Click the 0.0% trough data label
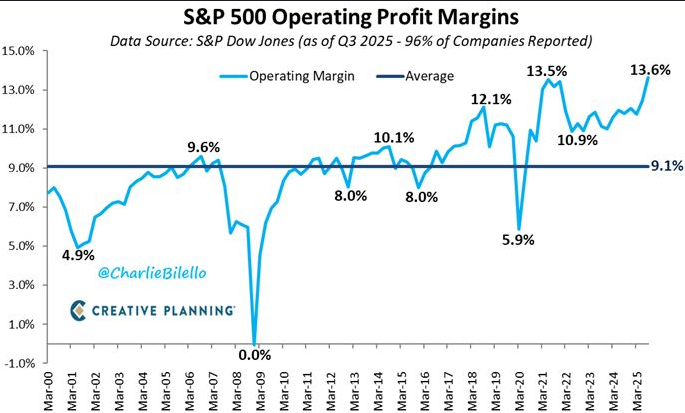 click(255, 355)
